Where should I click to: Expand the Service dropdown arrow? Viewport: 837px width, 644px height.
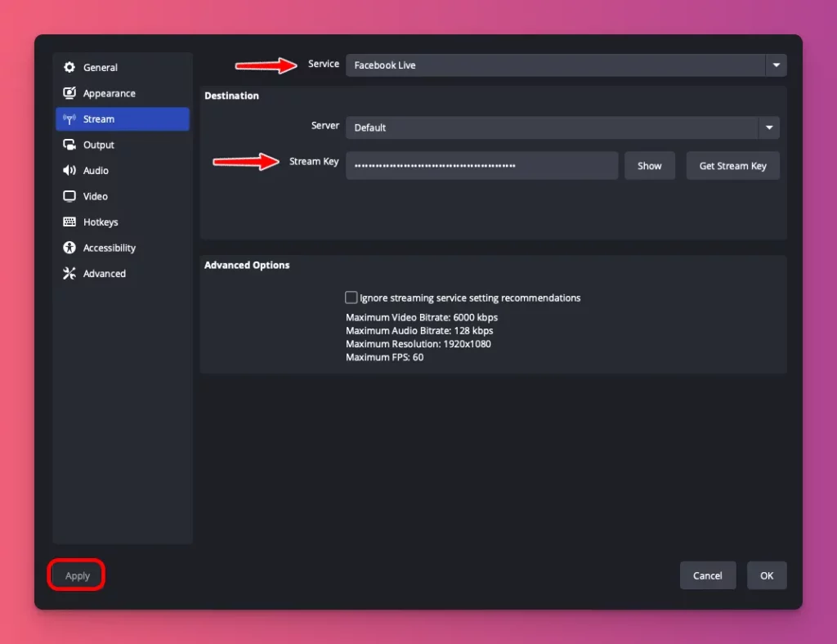[x=776, y=65]
